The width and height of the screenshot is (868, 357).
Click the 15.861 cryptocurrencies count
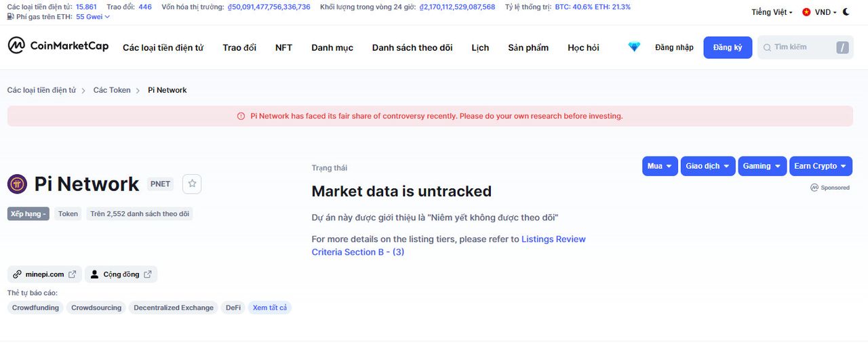(86, 7)
